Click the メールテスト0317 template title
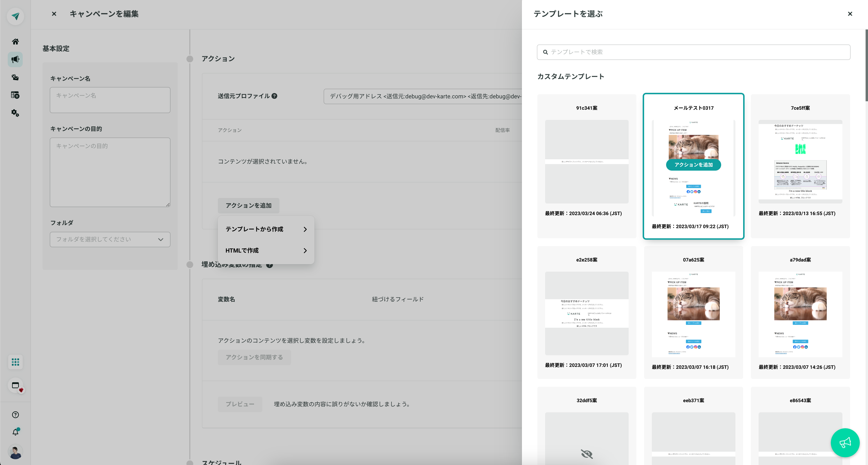Screen dimensions: 868x465 tap(693, 108)
